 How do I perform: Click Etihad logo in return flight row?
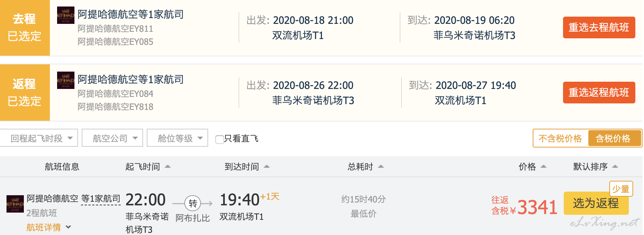(x=65, y=80)
